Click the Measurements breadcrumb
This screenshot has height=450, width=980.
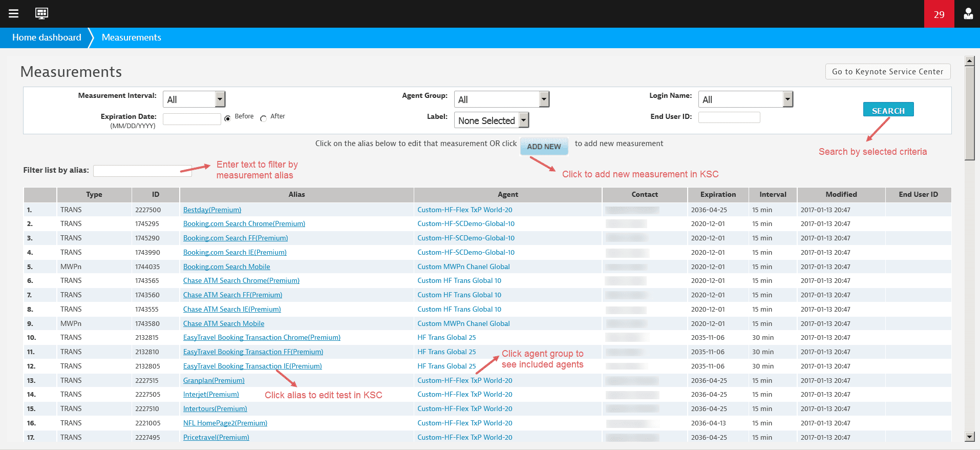tap(132, 37)
